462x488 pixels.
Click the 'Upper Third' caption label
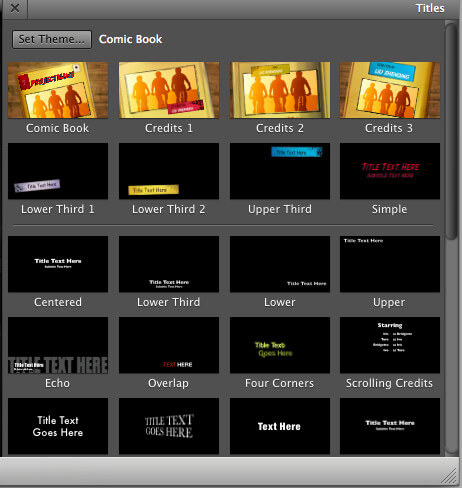(x=280, y=209)
